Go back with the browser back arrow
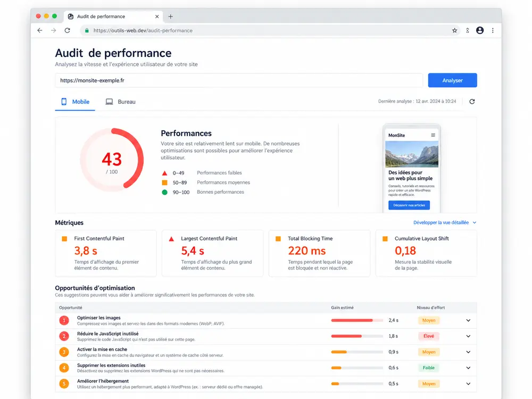The width and height of the screenshot is (532, 399). click(40, 30)
